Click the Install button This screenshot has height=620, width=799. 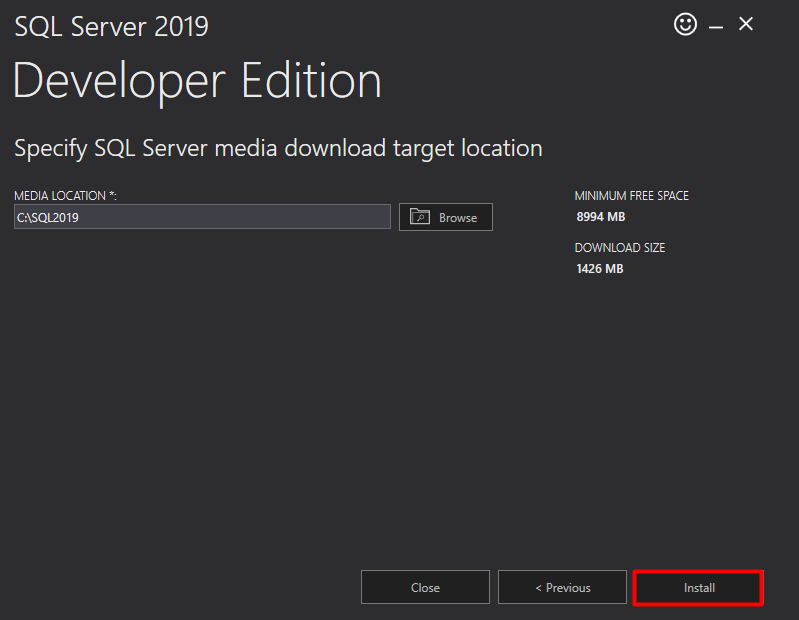pyautogui.click(x=699, y=587)
